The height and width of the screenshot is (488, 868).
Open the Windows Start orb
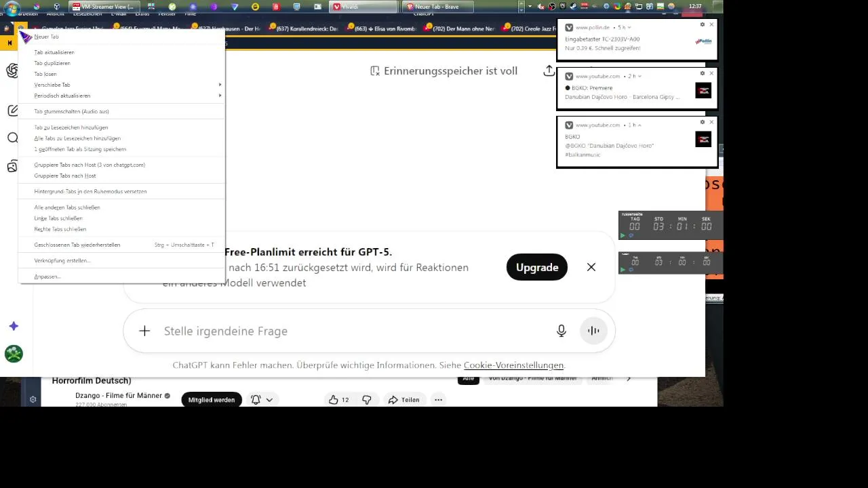click(11, 7)
